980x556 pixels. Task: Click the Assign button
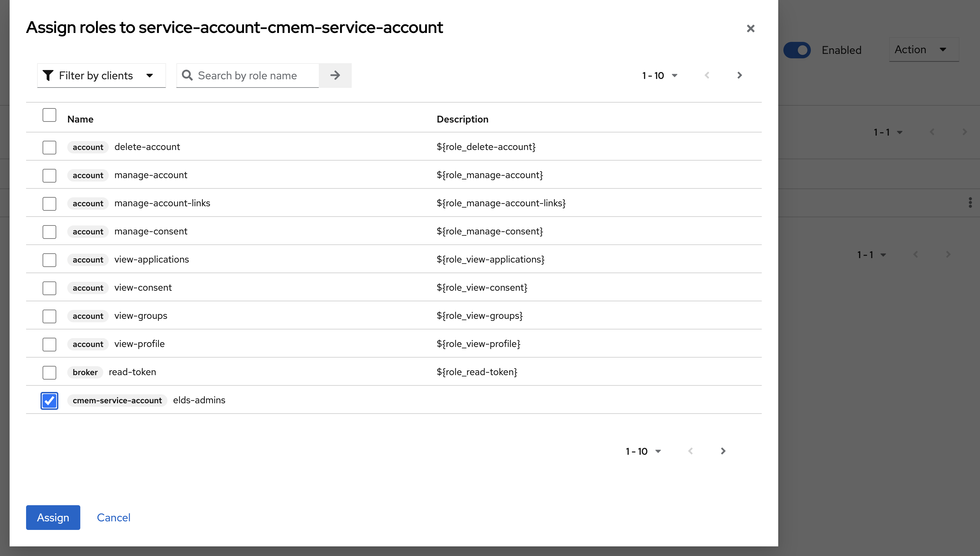point(53,518)
